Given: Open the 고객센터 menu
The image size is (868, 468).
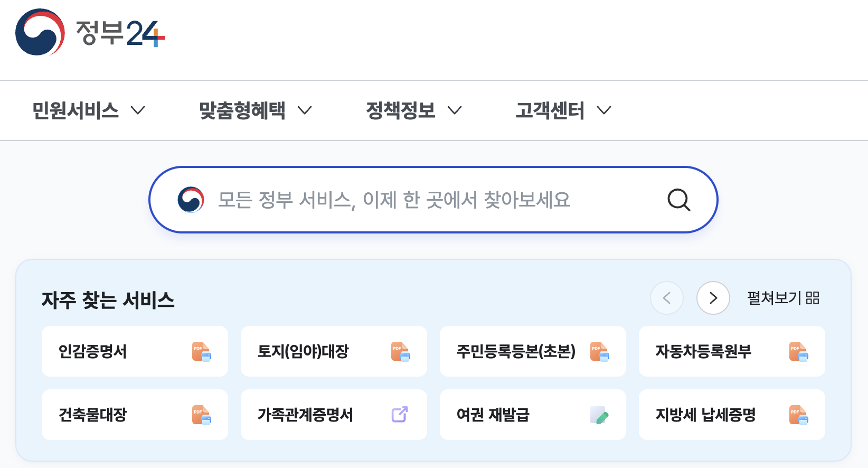Looking at the screenshot, I should (x=563, y=110).
